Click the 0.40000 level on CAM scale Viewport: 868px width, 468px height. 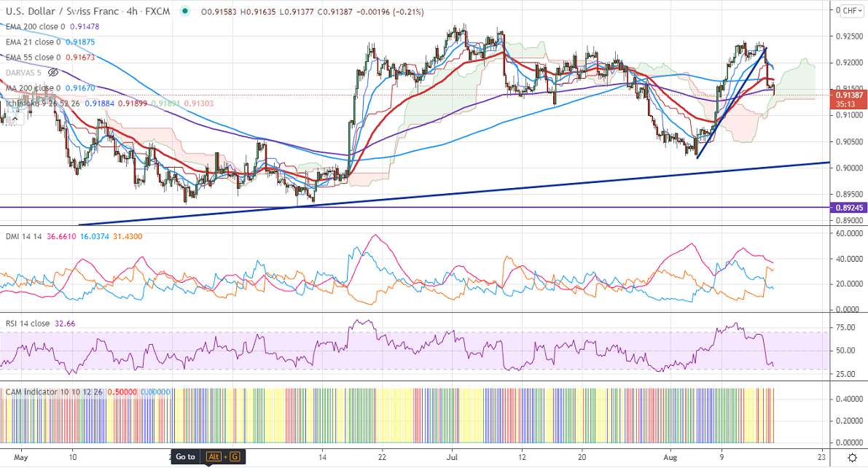coord(848,399)
